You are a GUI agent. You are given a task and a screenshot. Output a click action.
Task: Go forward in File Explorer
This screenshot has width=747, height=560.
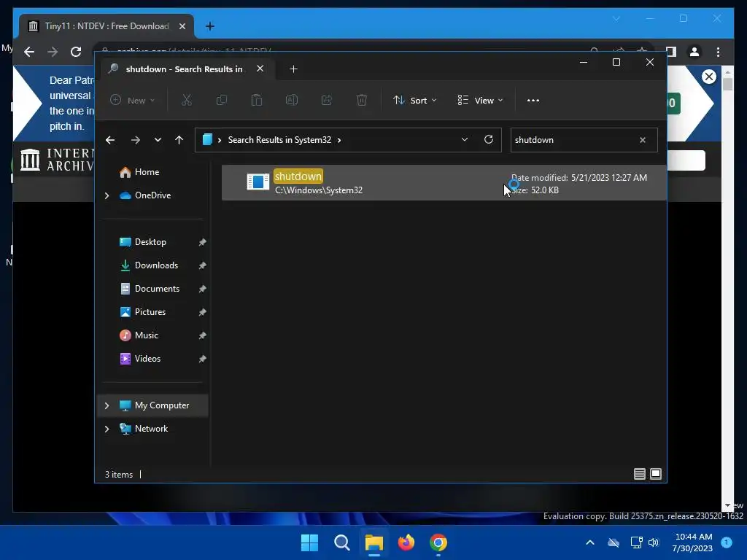135,140
